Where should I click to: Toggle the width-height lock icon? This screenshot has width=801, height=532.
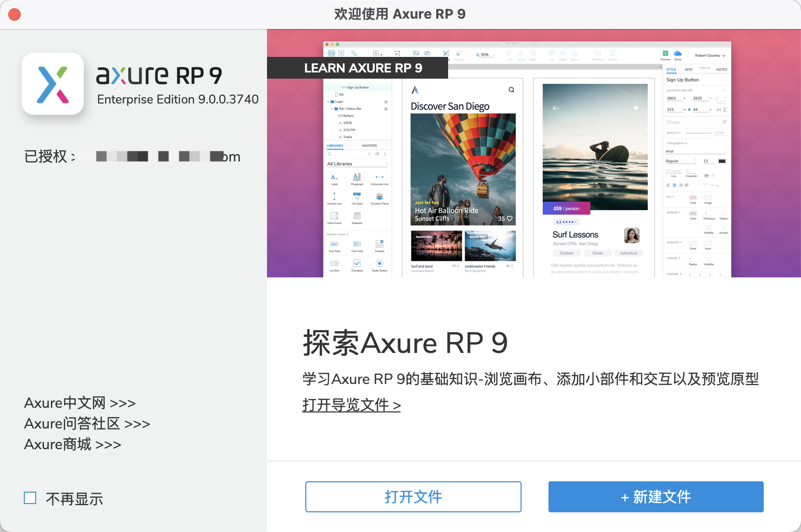[x=689, y=109]
